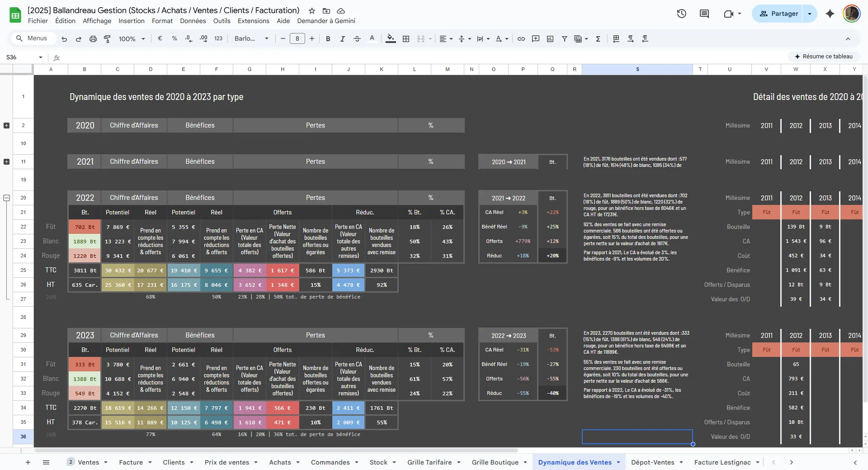
Task: Click the print icon in toolbar
Action: click(x=93, y=39)
